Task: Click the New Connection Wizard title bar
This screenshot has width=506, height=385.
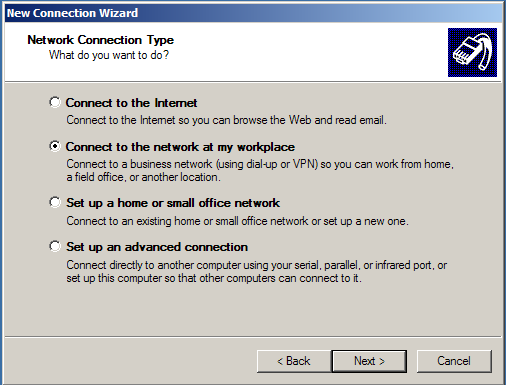Action: coord(253,13)
